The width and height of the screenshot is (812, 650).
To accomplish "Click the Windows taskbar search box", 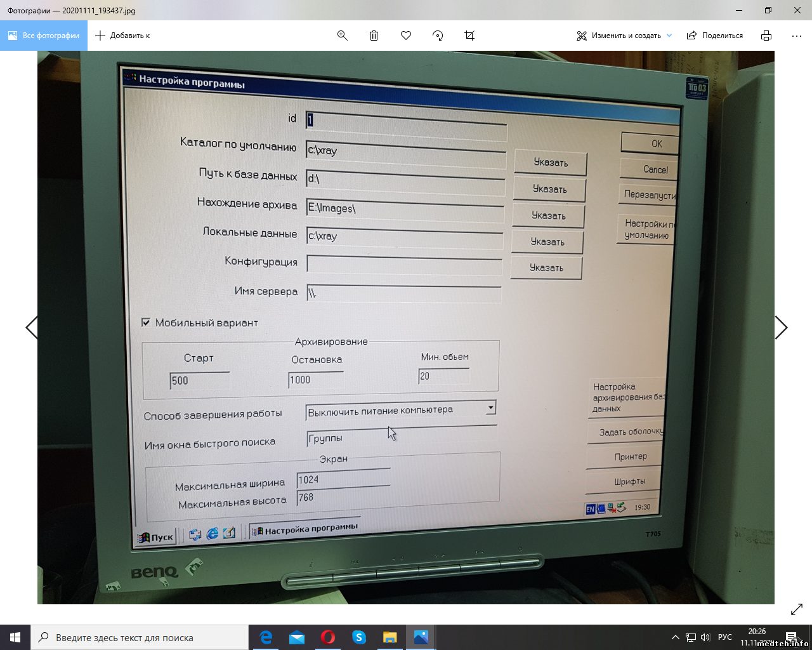I will [140, 637].
